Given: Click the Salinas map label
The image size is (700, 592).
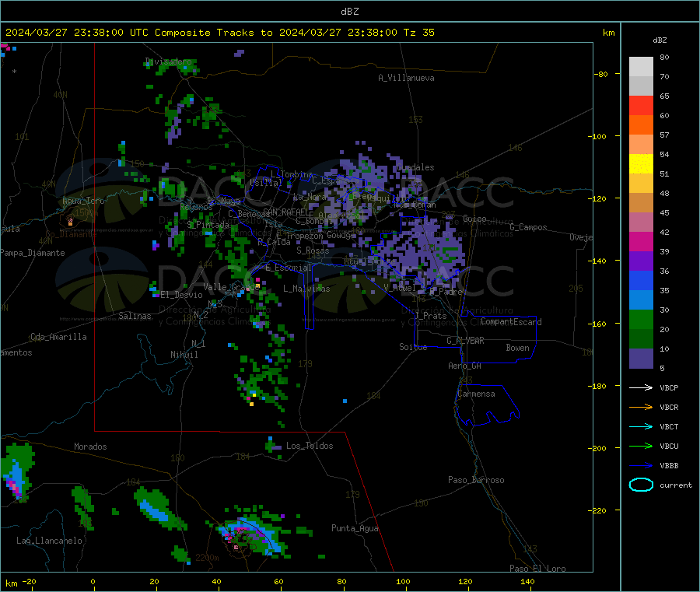Looking at the screenshot, I should point(135,316).
